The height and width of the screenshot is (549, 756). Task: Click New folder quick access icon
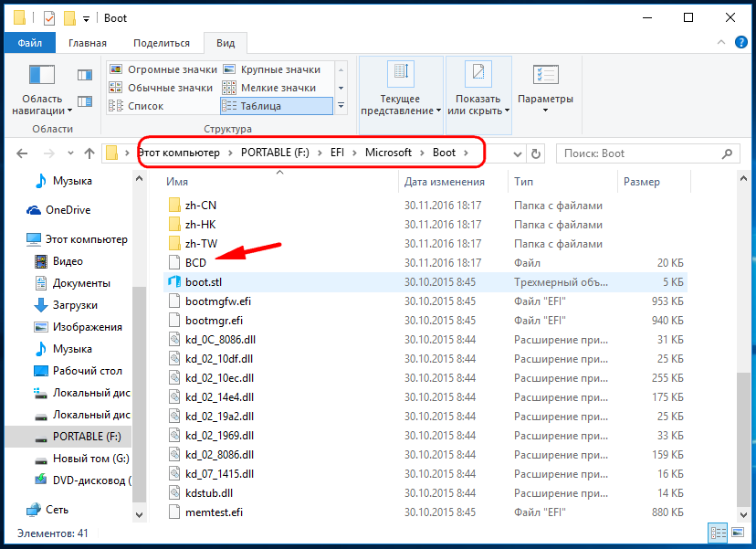[70, 18]
